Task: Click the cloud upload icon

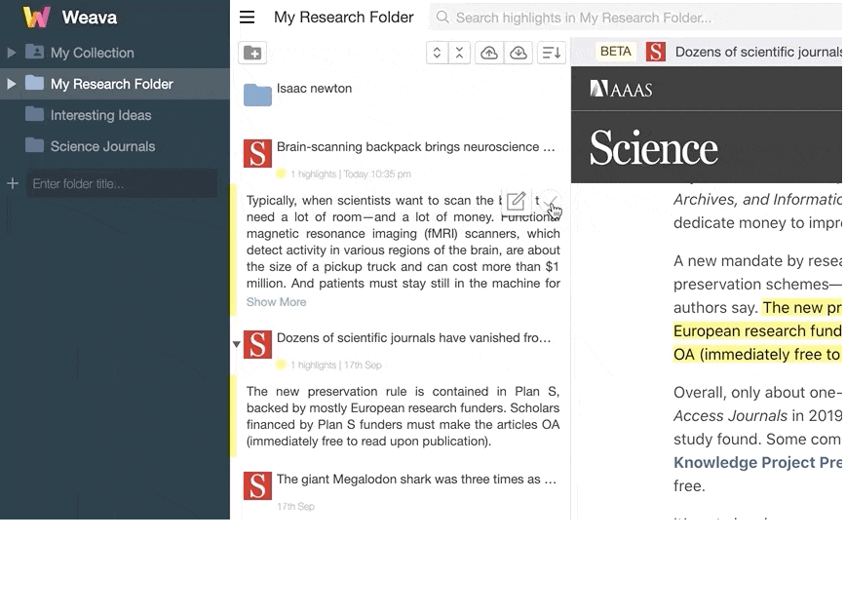Action: [489, 53]
